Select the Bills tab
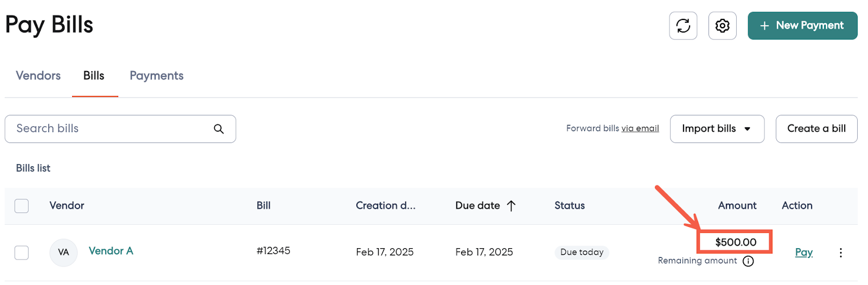Viewport: 868px width, 285px height. tap(94, 76)
